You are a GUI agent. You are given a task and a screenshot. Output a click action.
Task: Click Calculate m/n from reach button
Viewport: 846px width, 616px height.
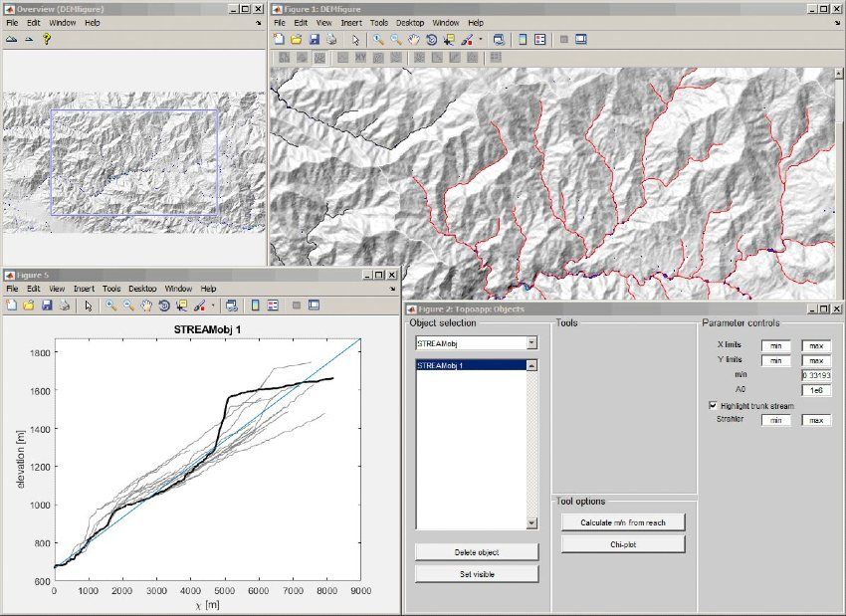623,522
